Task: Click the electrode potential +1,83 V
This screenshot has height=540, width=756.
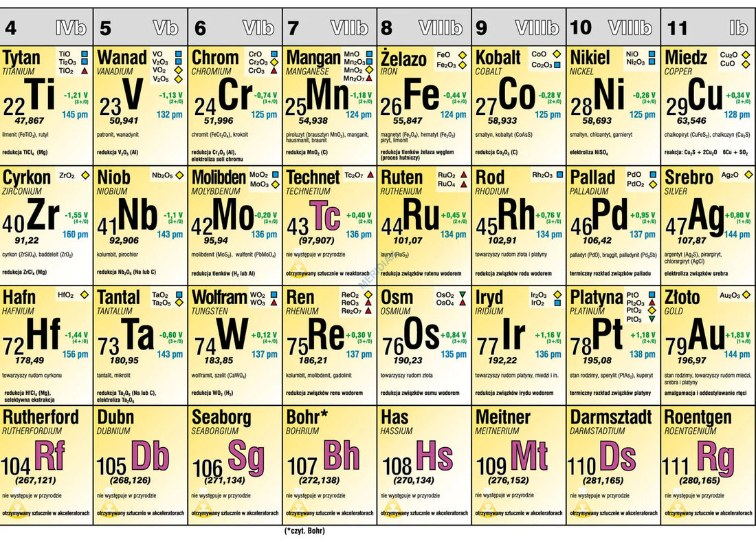Action: (x=737, y=335)
